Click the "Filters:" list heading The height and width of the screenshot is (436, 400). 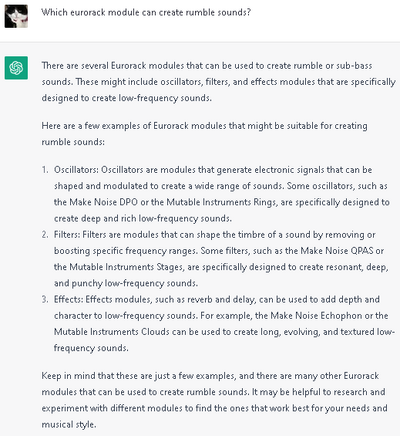[67, 235]
